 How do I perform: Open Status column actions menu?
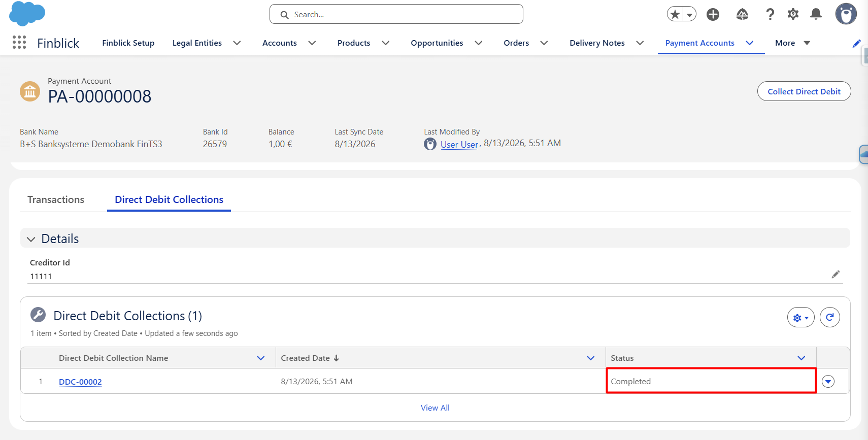pyautogui.click(x=802, y=358)
